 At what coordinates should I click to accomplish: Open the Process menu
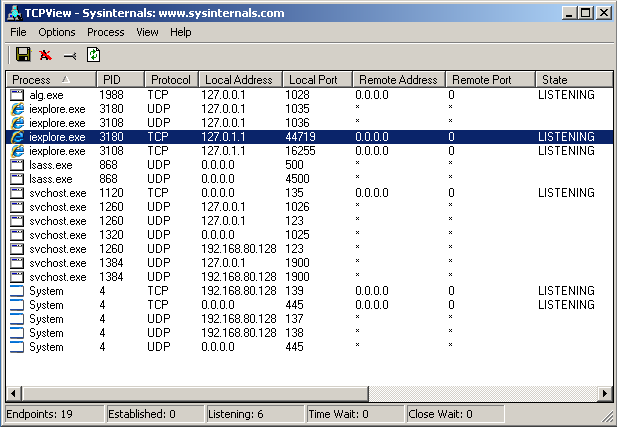[105, 32]
